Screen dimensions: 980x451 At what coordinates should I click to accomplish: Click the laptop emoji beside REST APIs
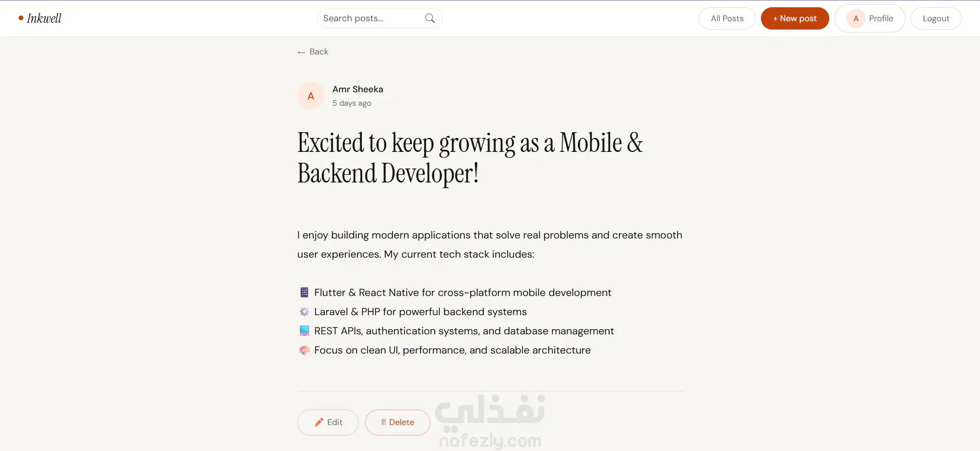click(304, 331)
